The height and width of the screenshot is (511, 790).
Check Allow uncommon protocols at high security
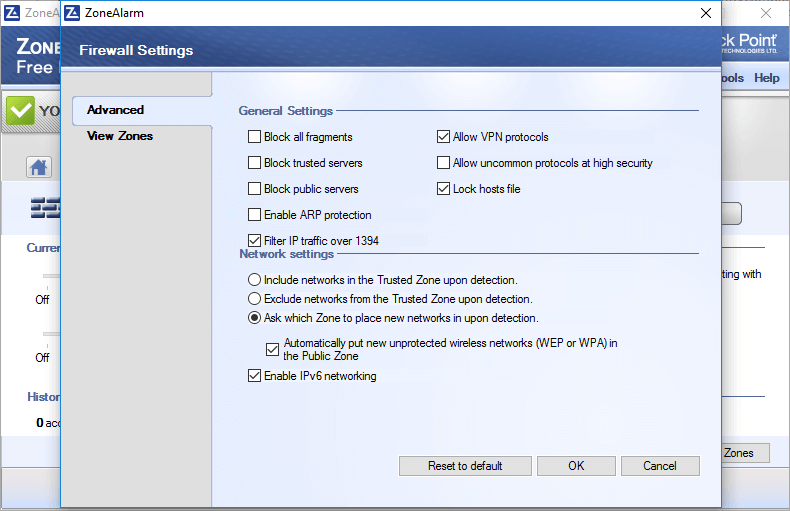[444, 163]
